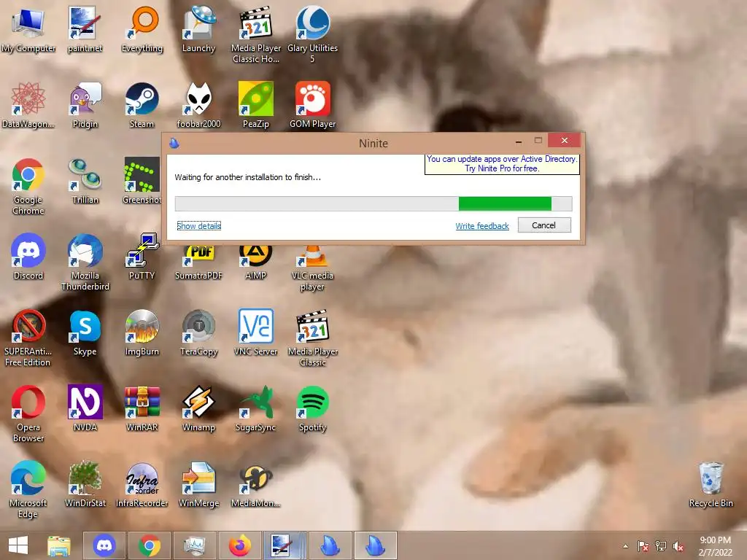Screen dimensions: 747x560
Task: Select the Greenshot desktop icon
Action: pos(142,181)
